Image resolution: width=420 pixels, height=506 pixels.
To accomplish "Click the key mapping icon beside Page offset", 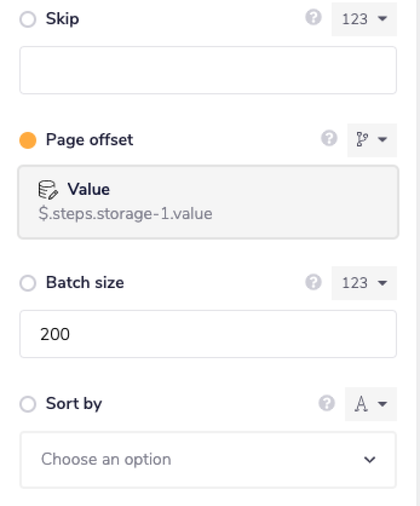I will (363, 139).
